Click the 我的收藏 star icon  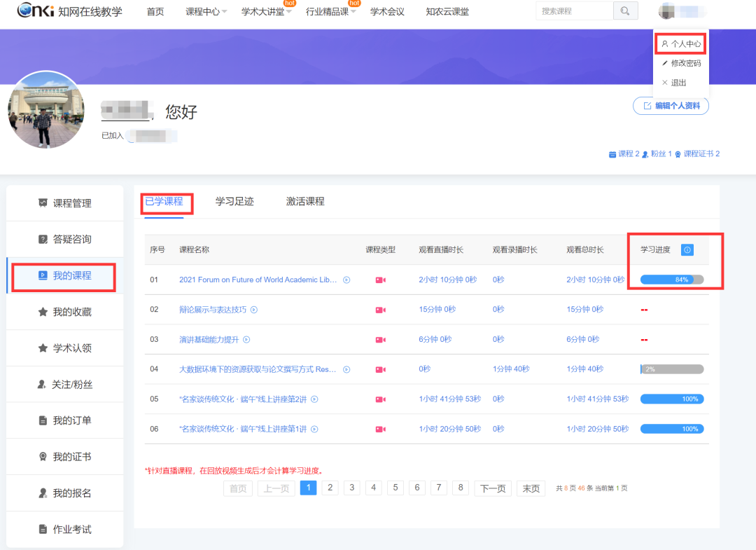[43, 312]
